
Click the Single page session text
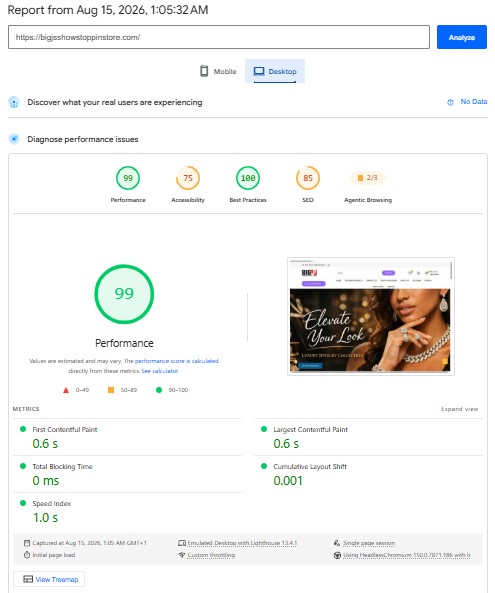369,543
